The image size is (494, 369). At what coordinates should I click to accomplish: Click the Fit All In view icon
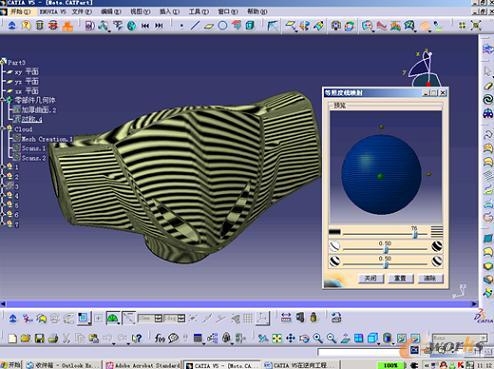(x=277, y=338)
